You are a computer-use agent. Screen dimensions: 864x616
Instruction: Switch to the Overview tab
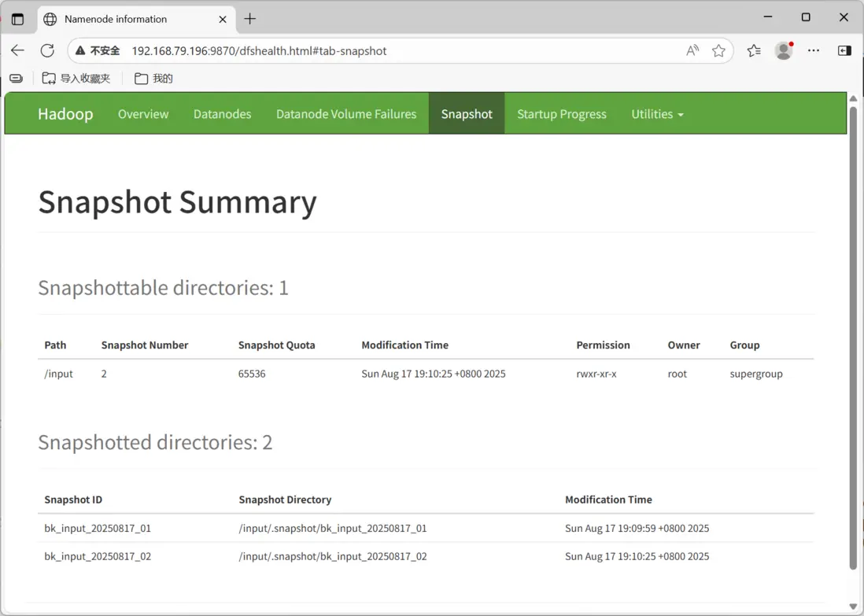143,114
